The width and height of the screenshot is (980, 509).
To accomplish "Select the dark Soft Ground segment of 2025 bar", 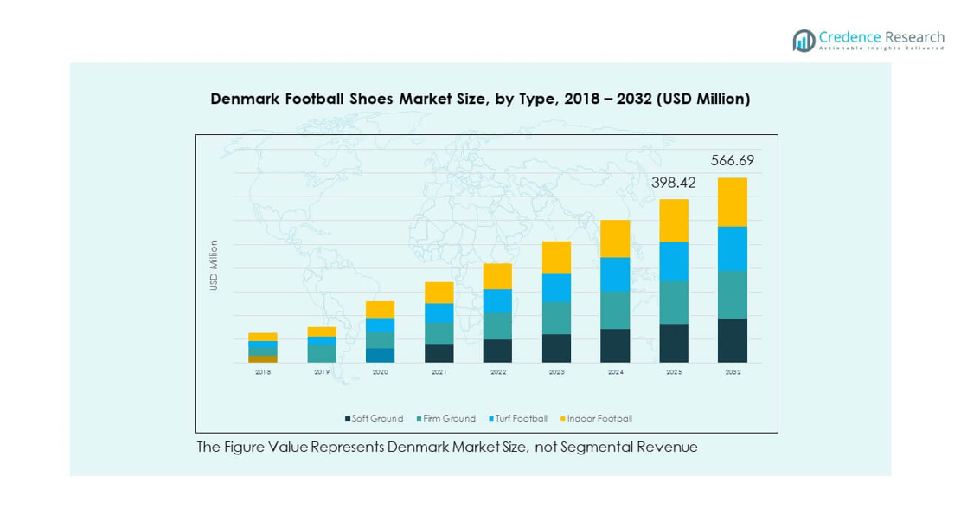I will [674, 343].
